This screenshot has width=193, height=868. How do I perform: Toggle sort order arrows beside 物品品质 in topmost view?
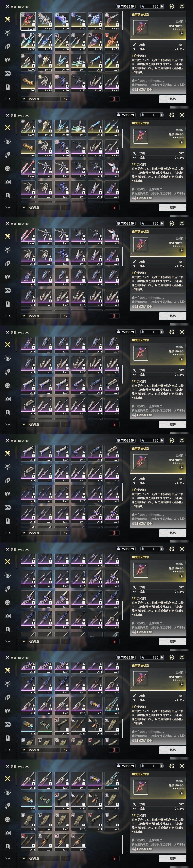coord(65,99)
